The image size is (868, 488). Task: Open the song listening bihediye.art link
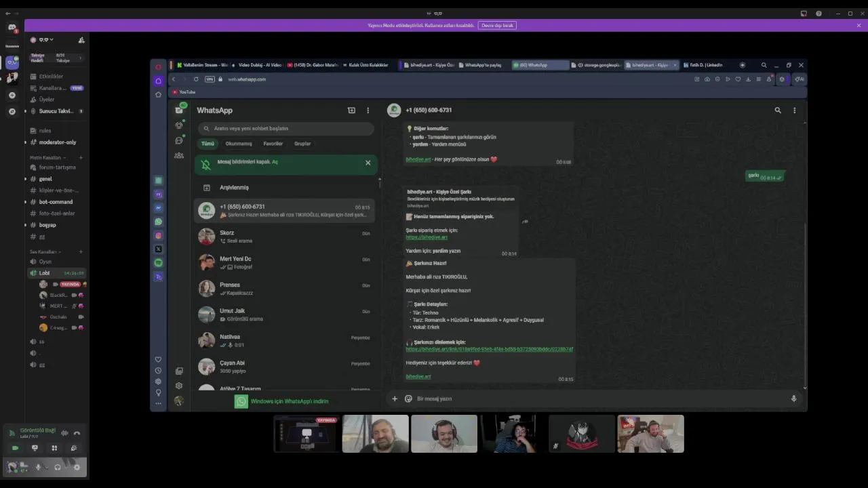click(x=489, y=349)
